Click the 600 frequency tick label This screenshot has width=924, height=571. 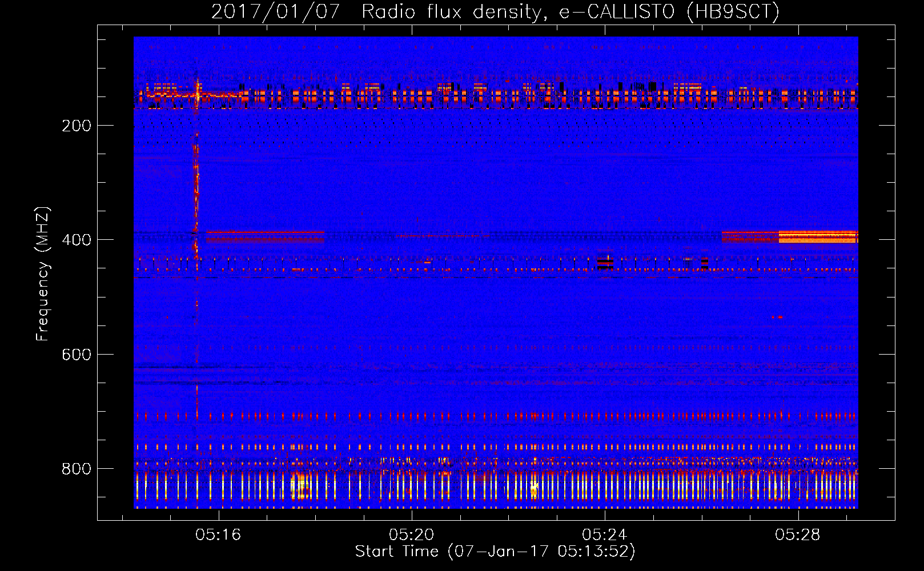point(77,355)
